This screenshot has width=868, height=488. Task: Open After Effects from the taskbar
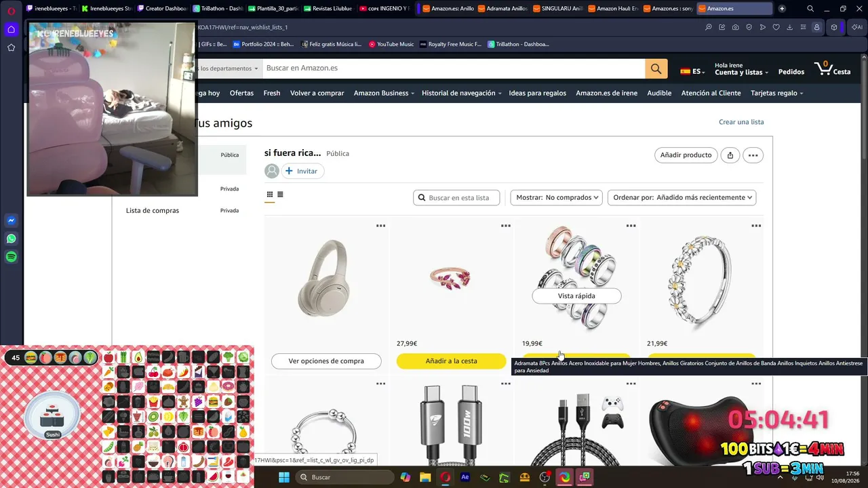[x=465, y=477]
